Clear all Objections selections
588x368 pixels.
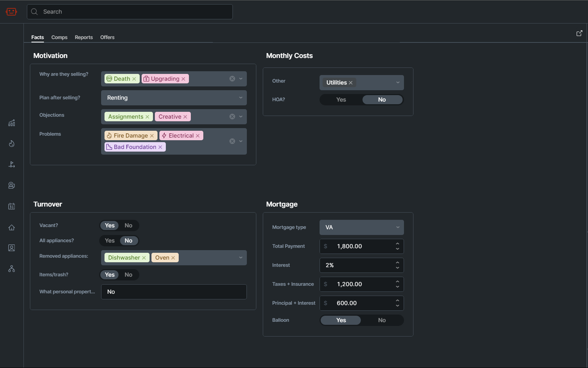(x=232, y=117)
